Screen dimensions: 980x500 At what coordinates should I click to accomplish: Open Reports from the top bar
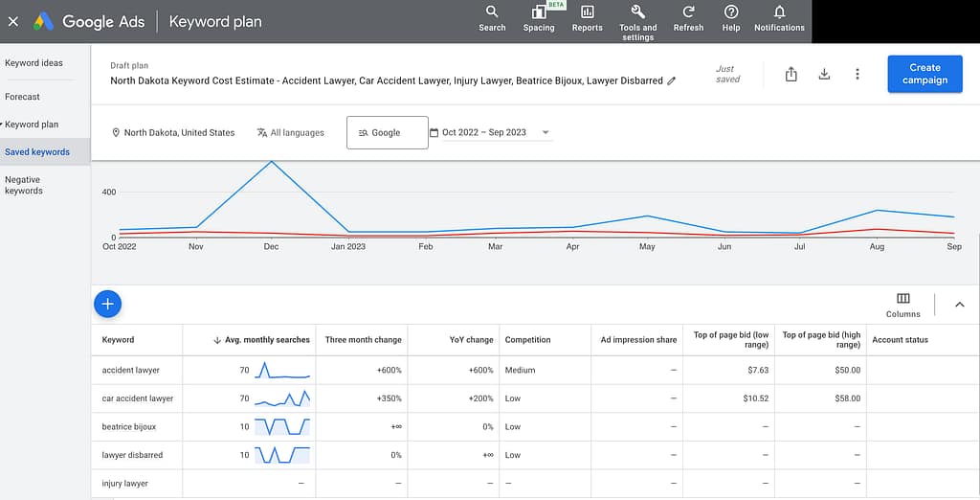[x=587, y=19]
